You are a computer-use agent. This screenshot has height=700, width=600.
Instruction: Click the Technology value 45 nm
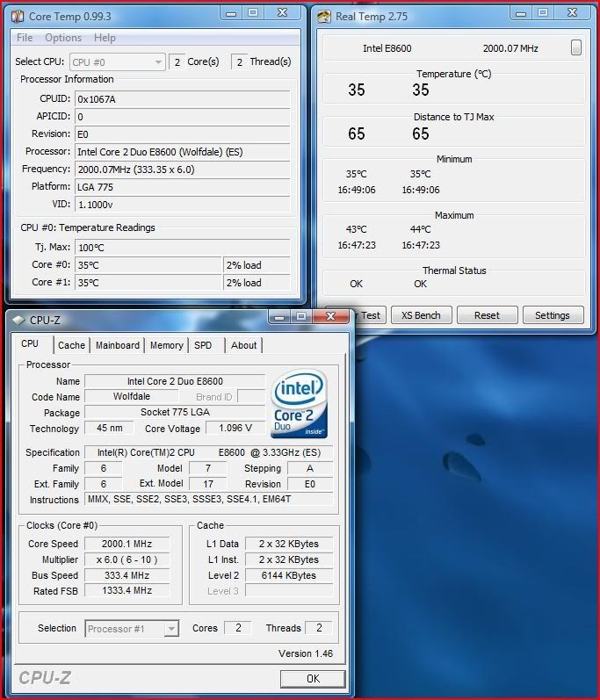click(x=110, y=428)
